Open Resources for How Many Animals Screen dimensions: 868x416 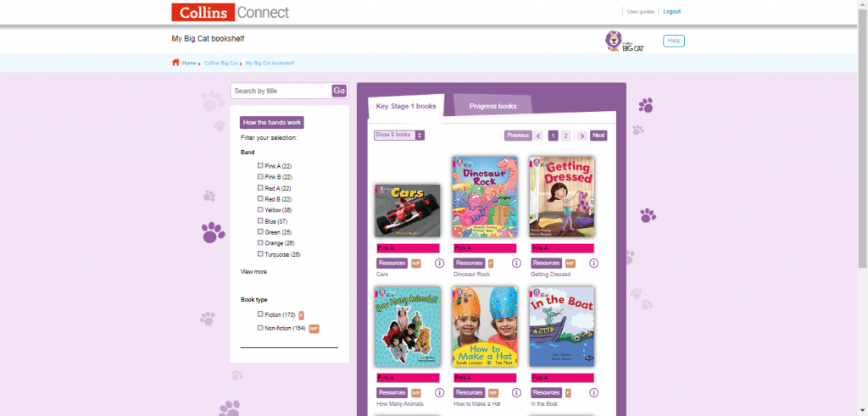point(392,393)
